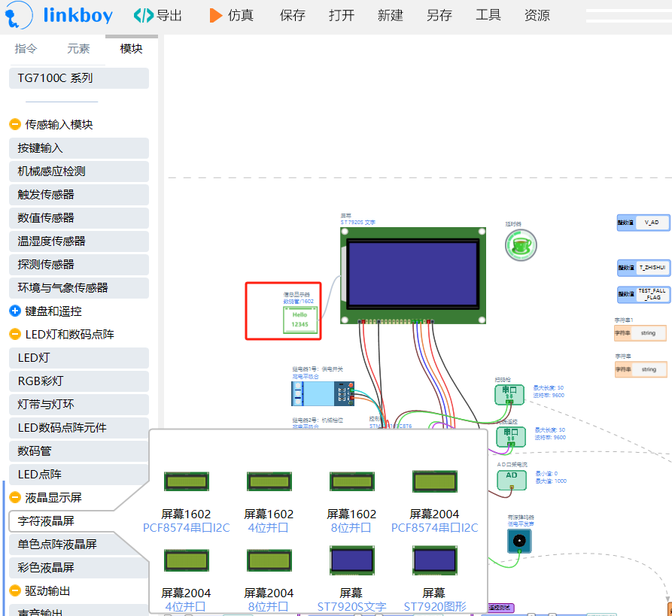The height and width of the screenshot is (616, 672).
Task: Open the RGB彩灯 category
Action: coord(79,381)
